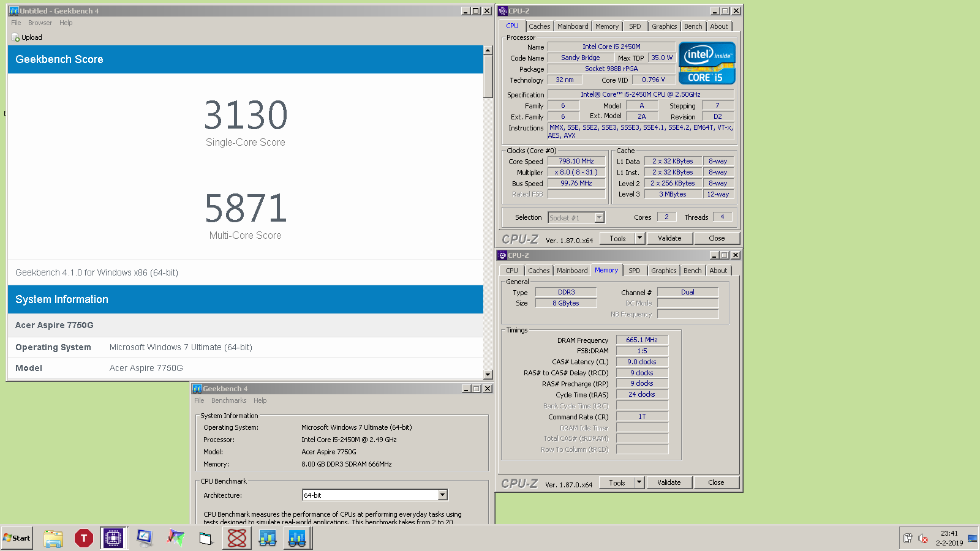Click the Multi-Core Score 5871 value
Image resolution: width=980 pixels, height=551 pixels.
(x=246, y=208)
